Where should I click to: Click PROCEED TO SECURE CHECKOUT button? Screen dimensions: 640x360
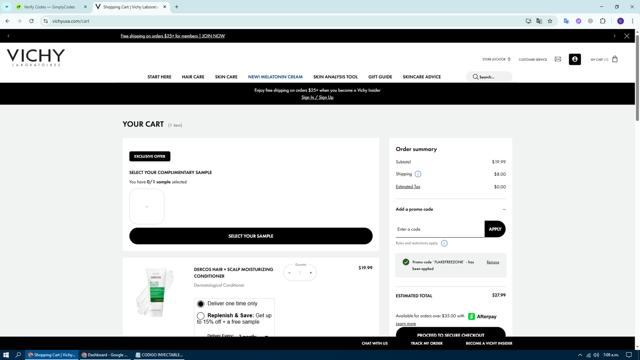(x=451, y=333)
